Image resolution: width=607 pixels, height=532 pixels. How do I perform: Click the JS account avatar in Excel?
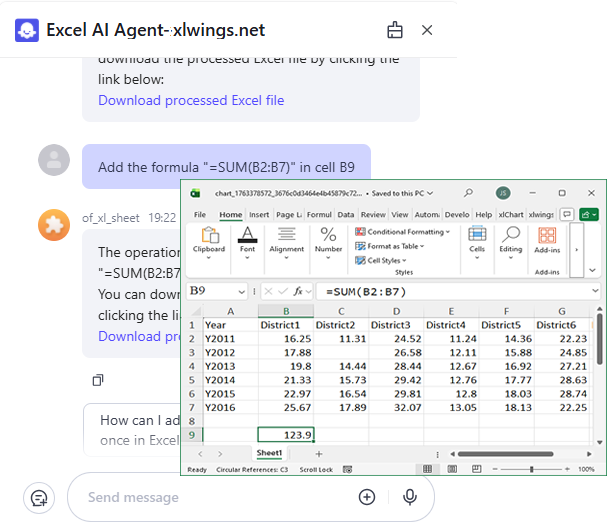(503, 193)
